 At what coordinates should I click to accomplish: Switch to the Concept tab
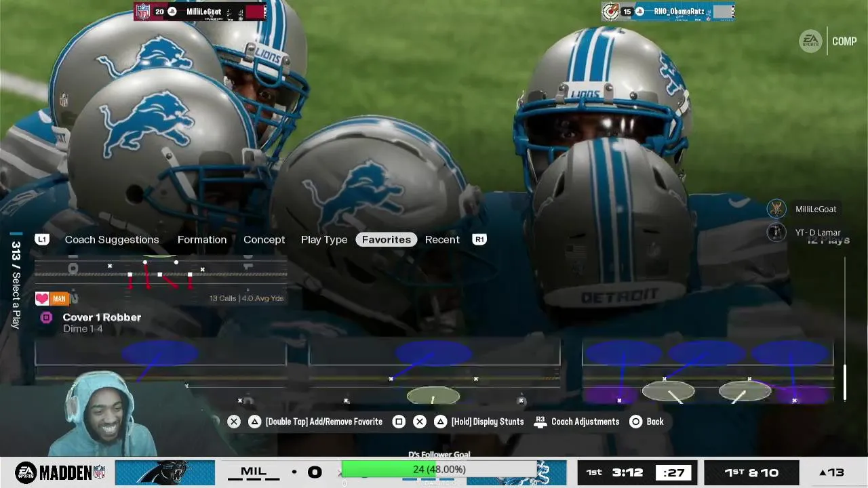264,239
